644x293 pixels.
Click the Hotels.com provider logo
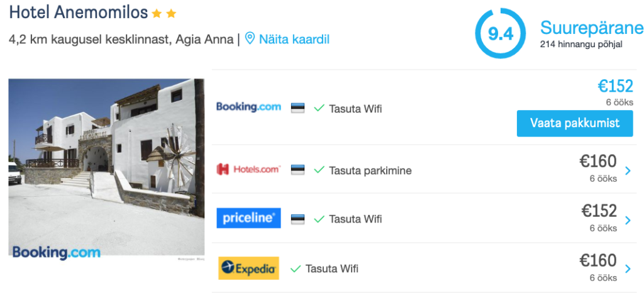tap(248, 169)
